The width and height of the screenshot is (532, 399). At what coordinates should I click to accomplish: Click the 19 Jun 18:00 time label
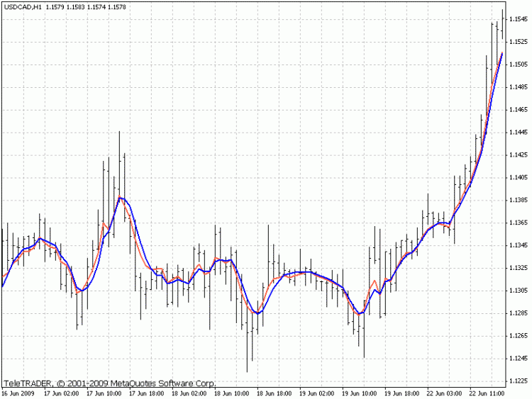(402, 393)
